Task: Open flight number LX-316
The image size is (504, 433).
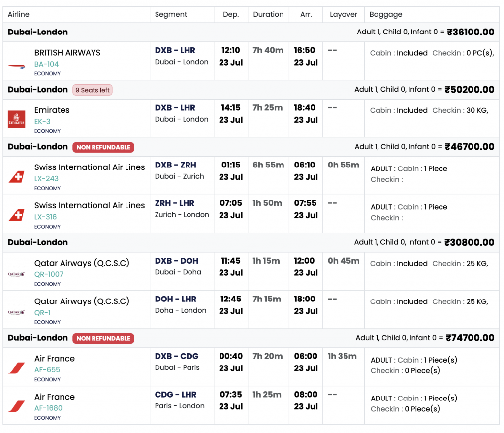Action: tap(46, 217)
